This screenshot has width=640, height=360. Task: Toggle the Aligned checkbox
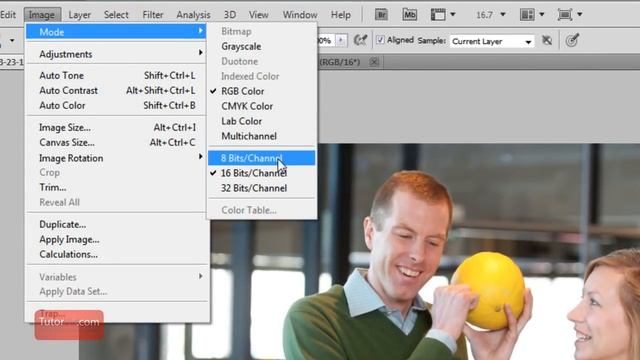click(x=380, y=40)
